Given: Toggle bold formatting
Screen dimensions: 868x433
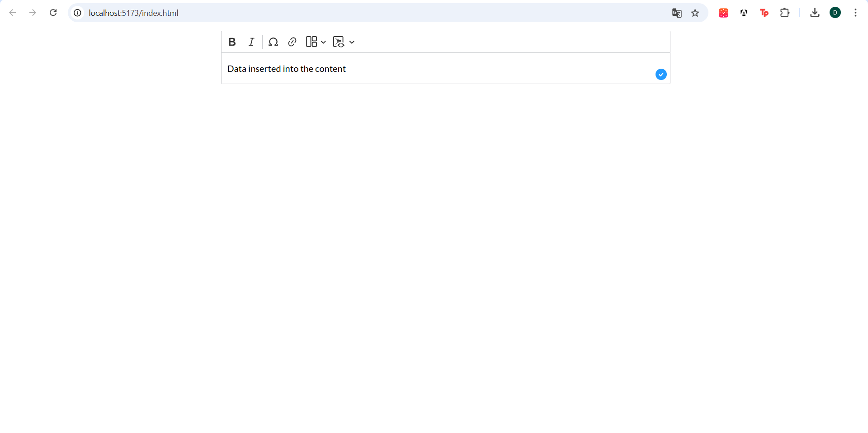Looking at the screenshot, I should point(232,42).
